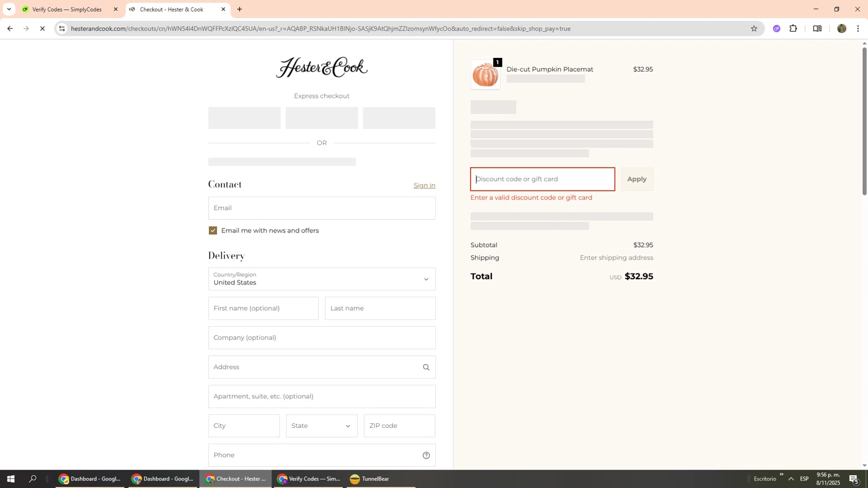Open site information icon in address bar
This screenshot has height=488, width=868.
(x=62, y=28)
